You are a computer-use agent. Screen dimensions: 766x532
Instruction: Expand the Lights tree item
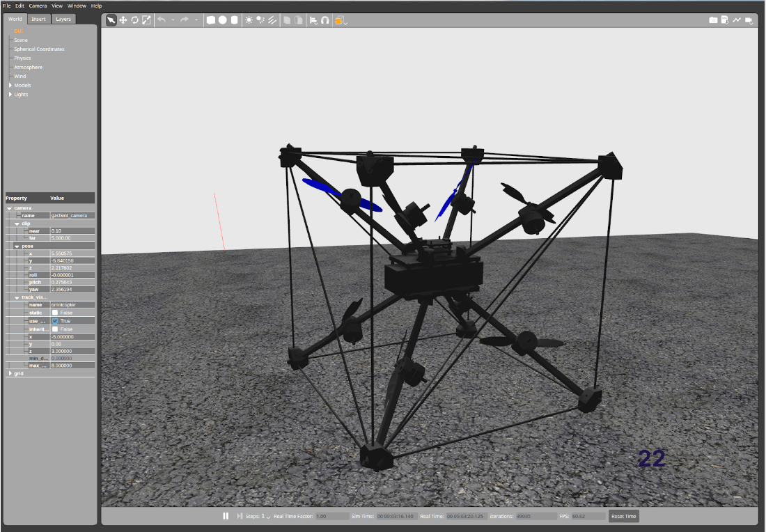pos(10,95)
